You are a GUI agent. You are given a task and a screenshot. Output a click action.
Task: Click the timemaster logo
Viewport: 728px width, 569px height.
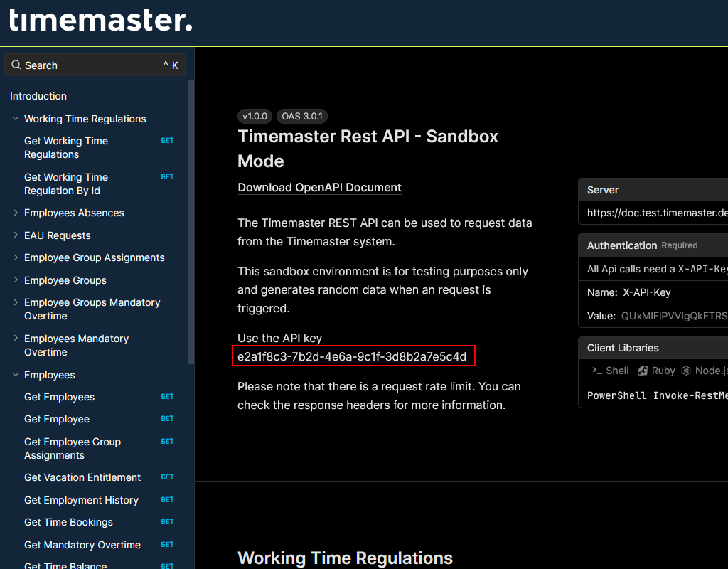98,22
